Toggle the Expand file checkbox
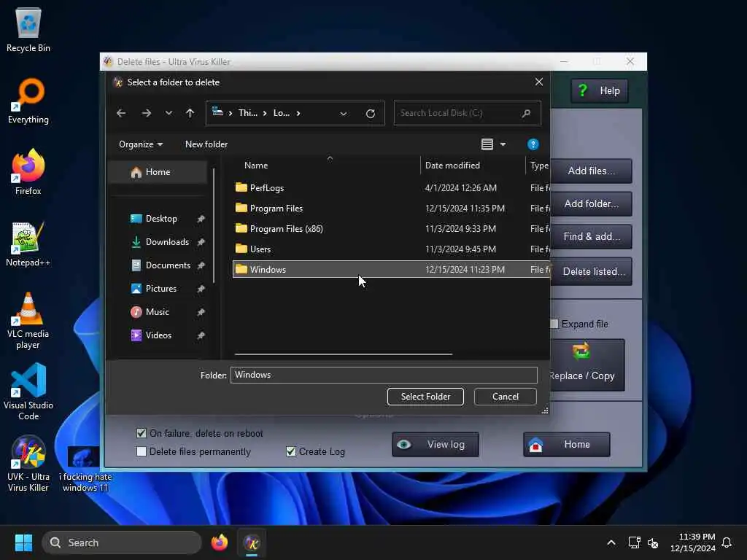This screenshot has height=560, width=747. tap(554, 324)
